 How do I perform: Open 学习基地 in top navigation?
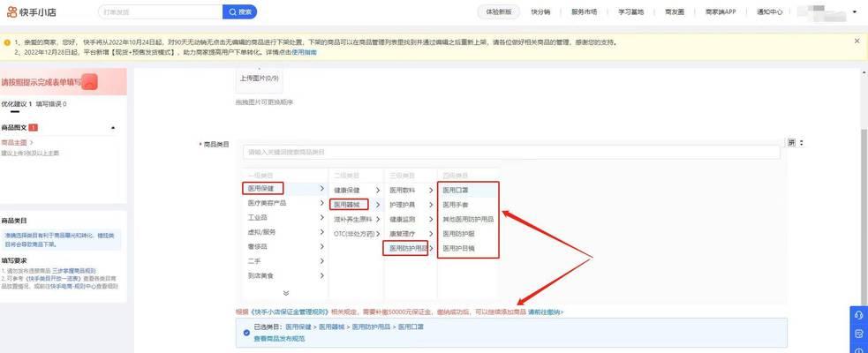tap(631, 11)
